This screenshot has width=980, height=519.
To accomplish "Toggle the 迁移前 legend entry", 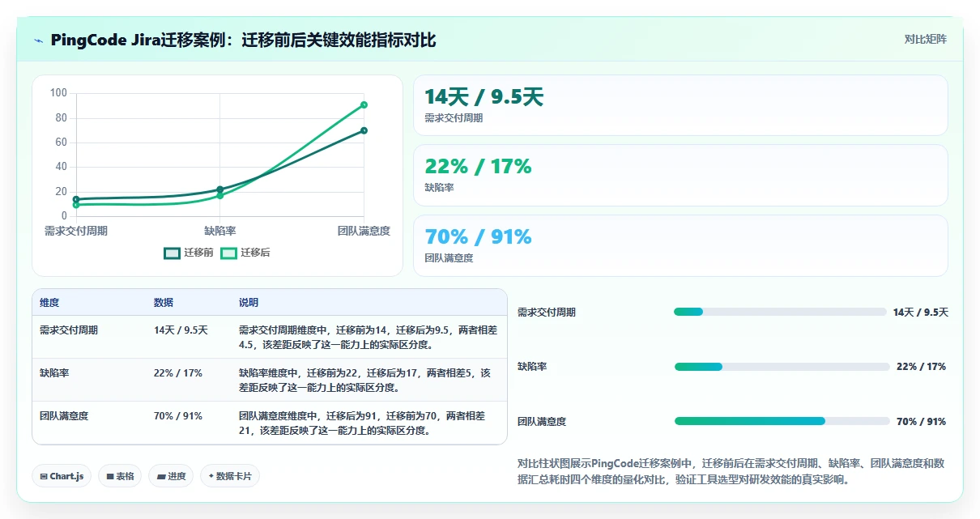I will click(x=189, y=253).
